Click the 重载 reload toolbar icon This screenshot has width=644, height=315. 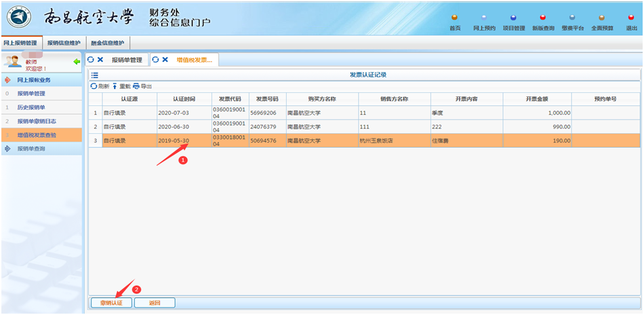coord(115,86)
